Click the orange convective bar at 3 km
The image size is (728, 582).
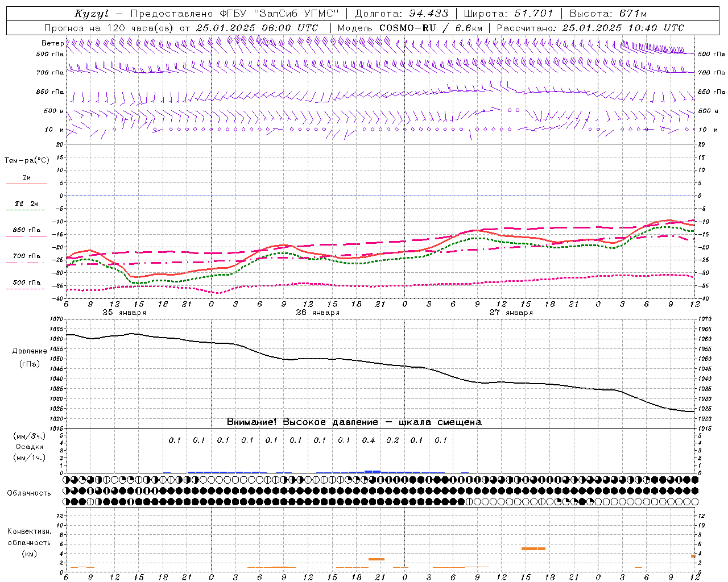click(x=377, y=559)
